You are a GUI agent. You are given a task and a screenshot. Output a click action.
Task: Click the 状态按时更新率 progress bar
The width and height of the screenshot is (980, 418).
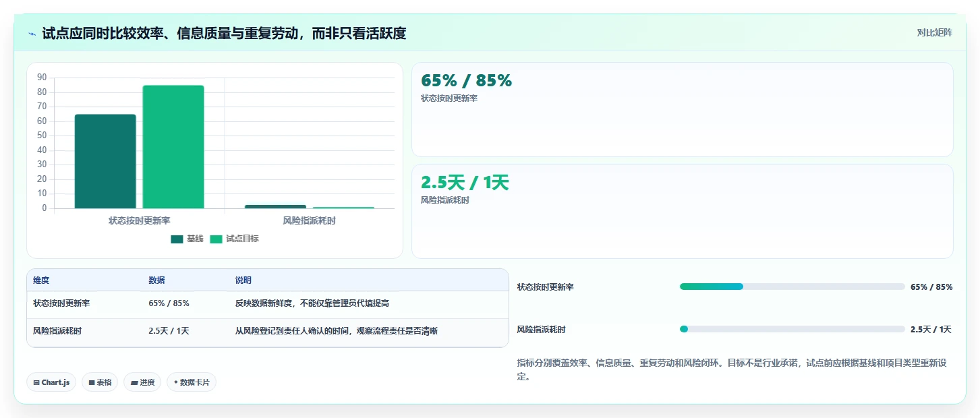pyautogui.click(x=792, y=287)
